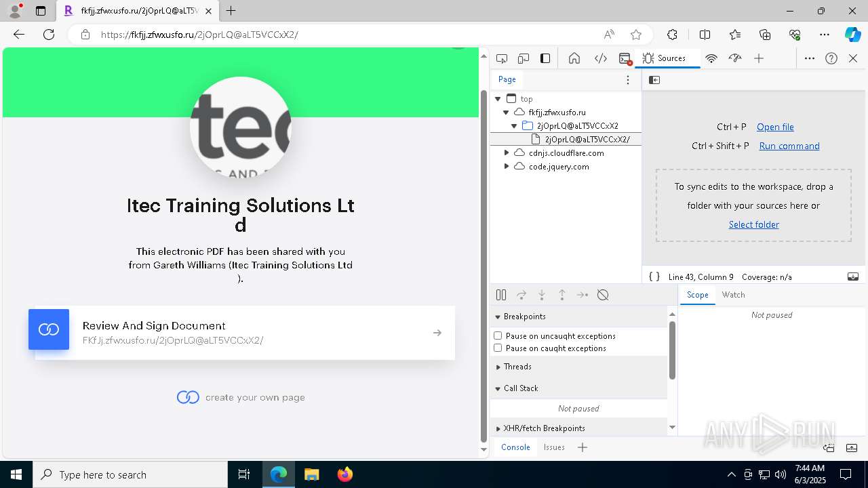
Task: Click the Step debugger arrow
Action: pyautogui.click(x=583, y=295)
